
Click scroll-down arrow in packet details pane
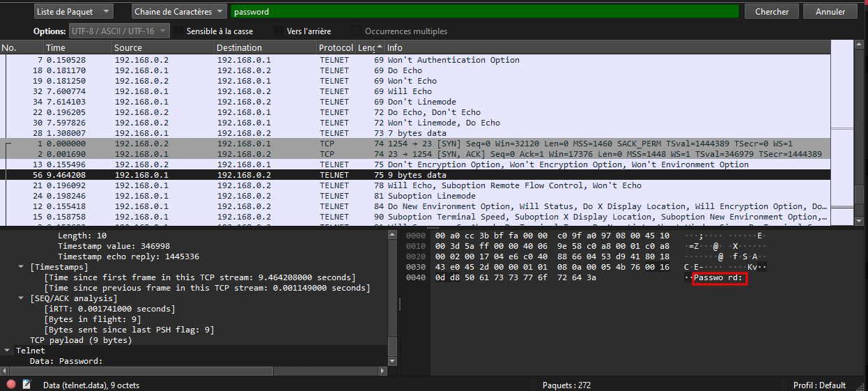point(392,360)
